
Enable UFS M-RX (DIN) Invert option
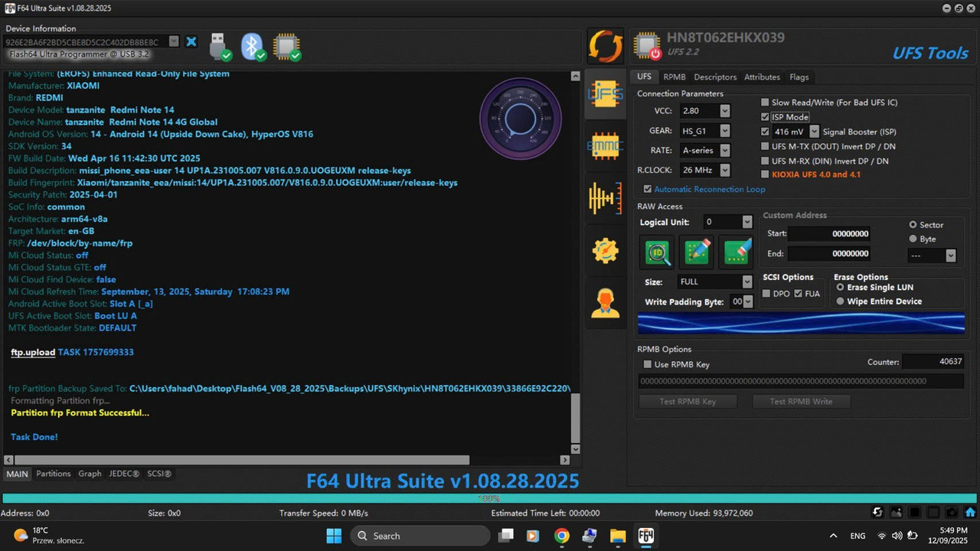(x=765, y=161)
